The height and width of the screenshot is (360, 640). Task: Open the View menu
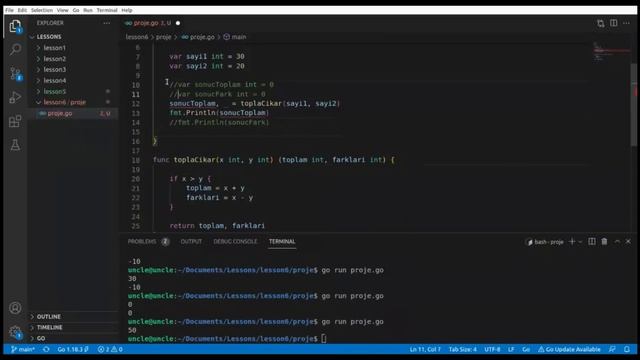(62, 10)
